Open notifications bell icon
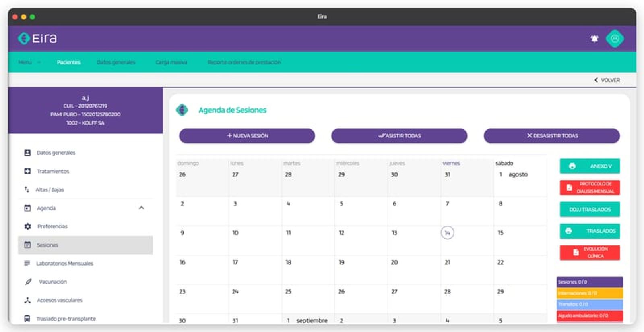 594,39
